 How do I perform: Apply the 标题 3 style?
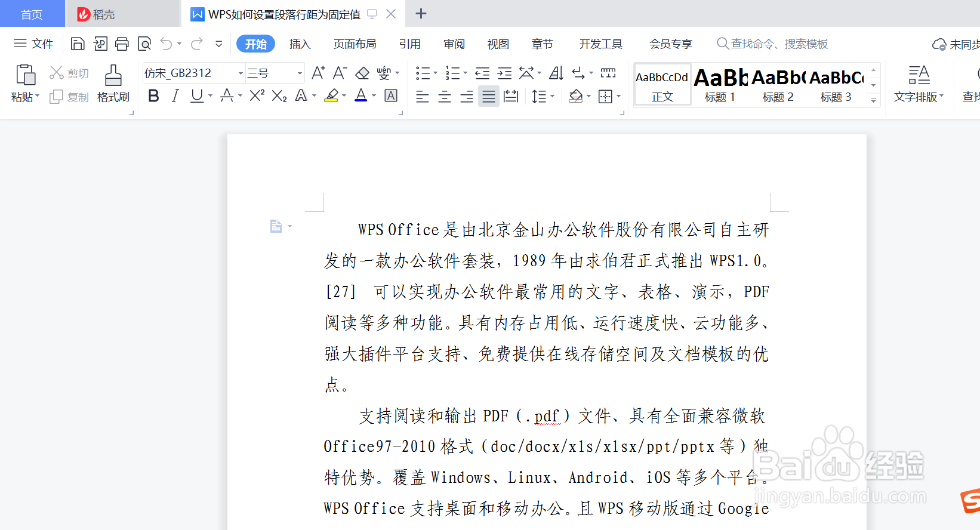coord(836,84)
